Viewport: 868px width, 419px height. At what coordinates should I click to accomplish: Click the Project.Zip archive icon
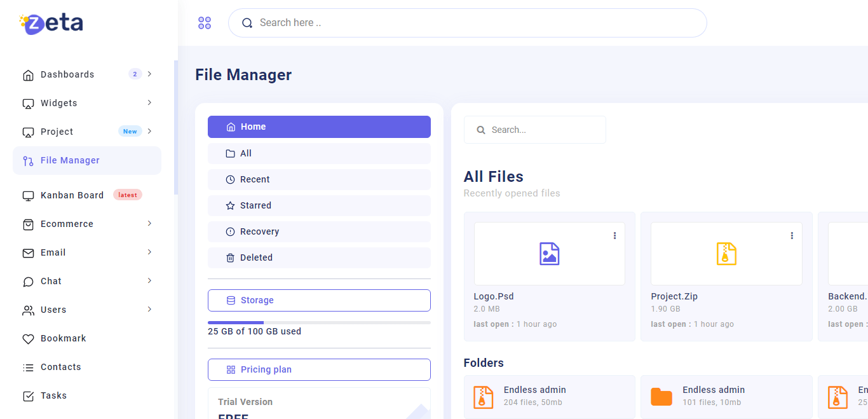point(726,254)
